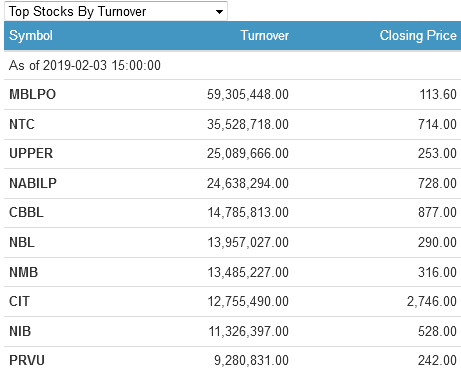Click the CBBL stock symbol
Viewport: 461px width, 369px height.
point(26,213)
